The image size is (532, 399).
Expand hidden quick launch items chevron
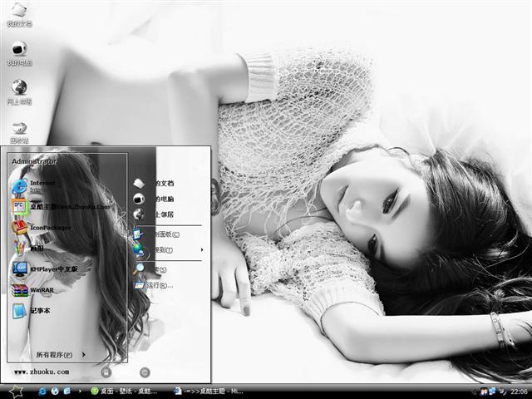[x=80, y=392]
